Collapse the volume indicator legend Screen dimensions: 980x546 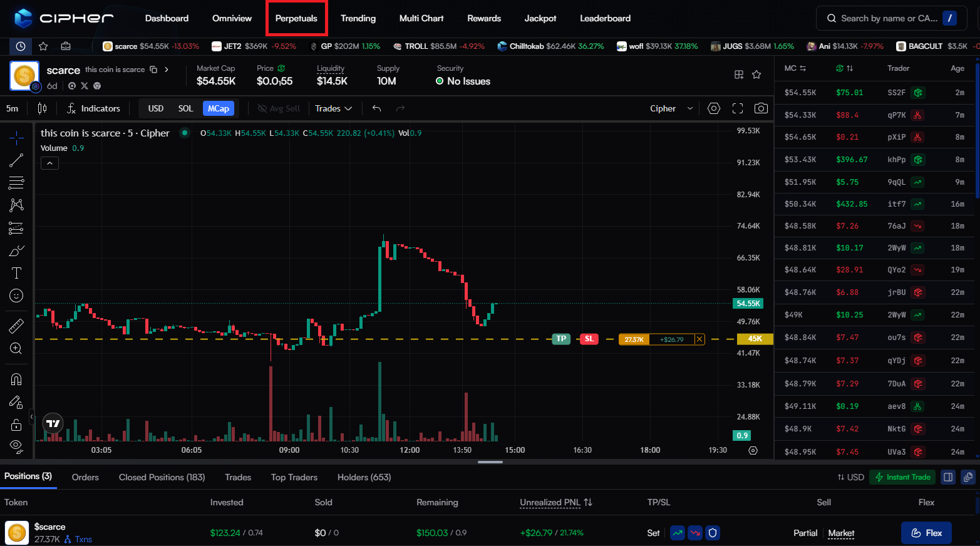tap(49, 163)
